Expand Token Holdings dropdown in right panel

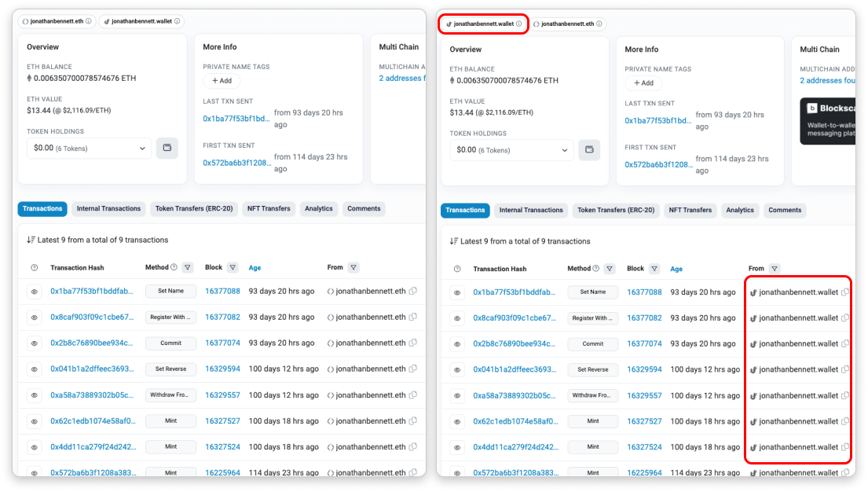point(511,150)
